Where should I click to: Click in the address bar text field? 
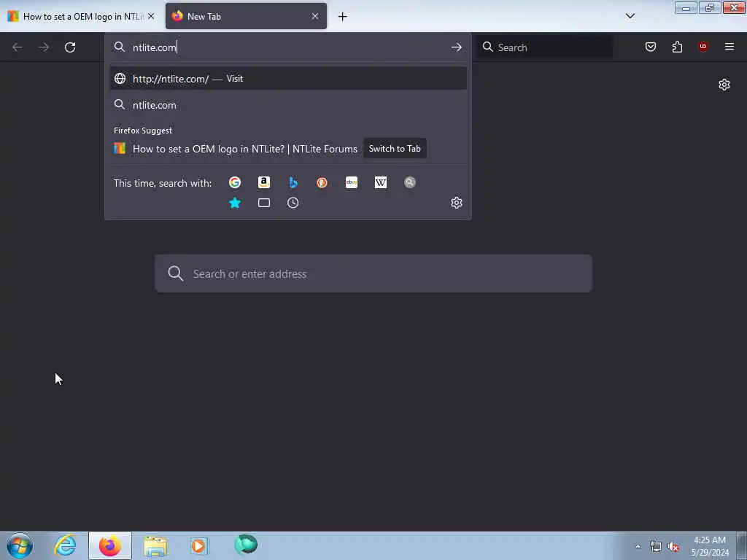click(x=288, y=47)
